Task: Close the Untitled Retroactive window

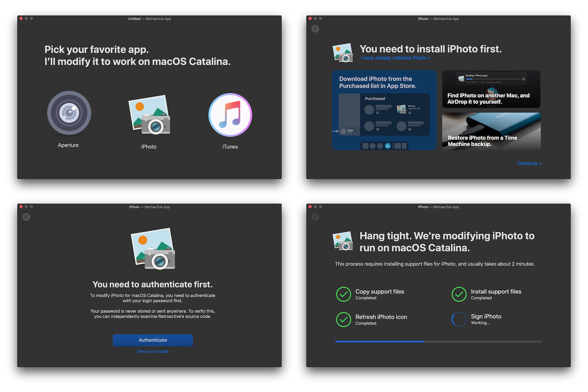Action: click(x=21, y=19)
